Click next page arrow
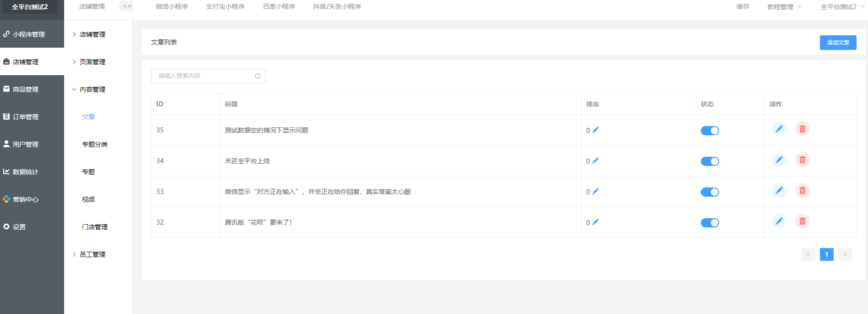 pos(845,254)
